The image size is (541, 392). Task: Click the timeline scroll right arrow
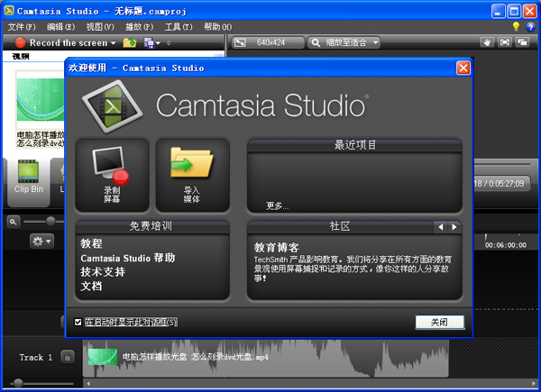534,383
